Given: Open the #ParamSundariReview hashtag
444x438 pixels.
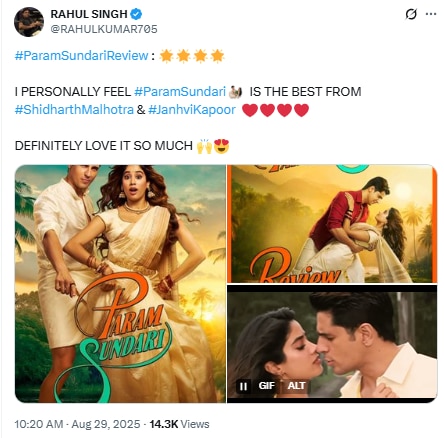Looking at the screenshot, I should point(82,55).
